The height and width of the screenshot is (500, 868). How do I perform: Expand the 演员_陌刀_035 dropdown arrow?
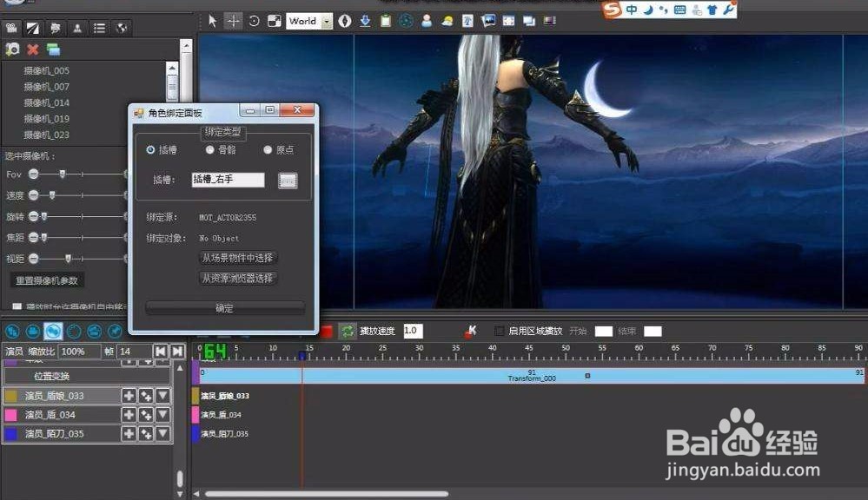162,433
